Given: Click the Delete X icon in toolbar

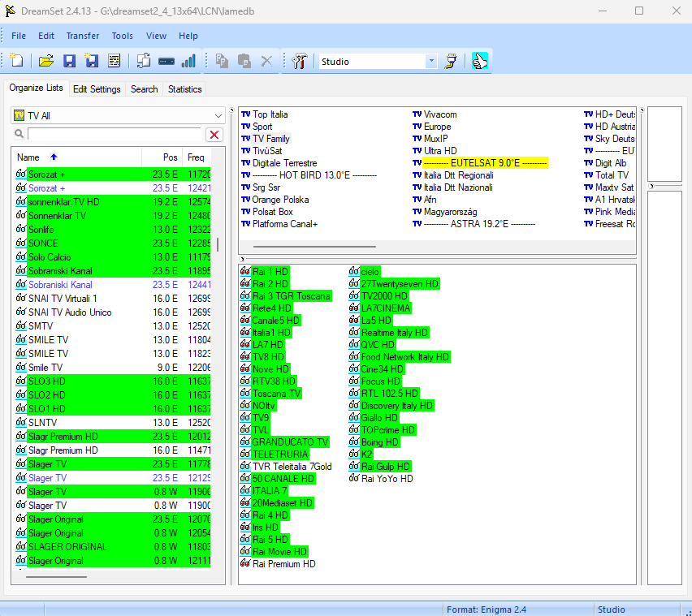Looking at the screenshot, I should (266, 61).
